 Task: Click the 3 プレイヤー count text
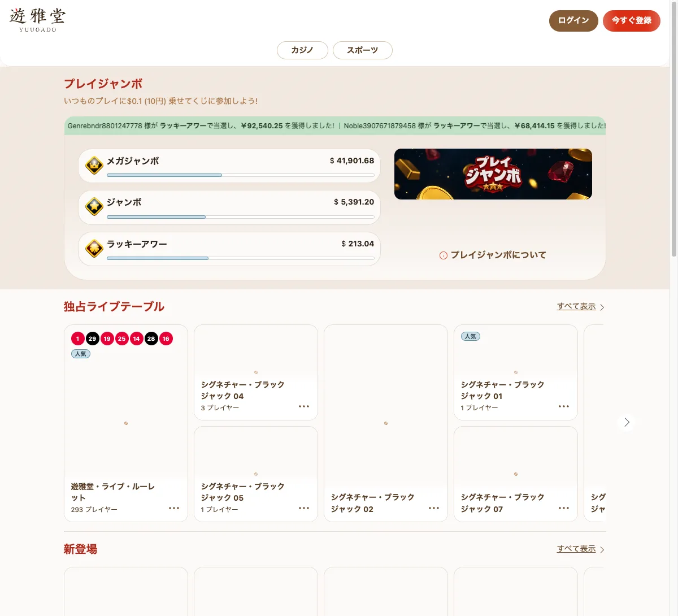220,408
